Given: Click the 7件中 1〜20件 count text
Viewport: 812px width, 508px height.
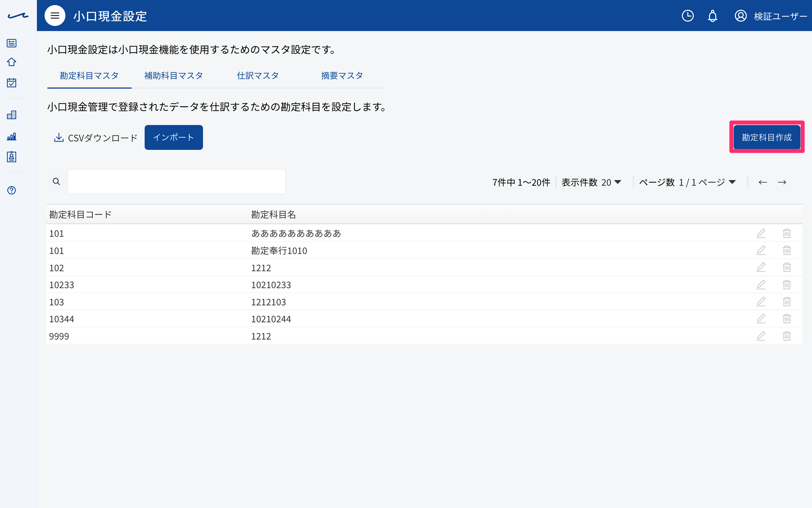Looking at the screenshot, I should click(521, 182).
